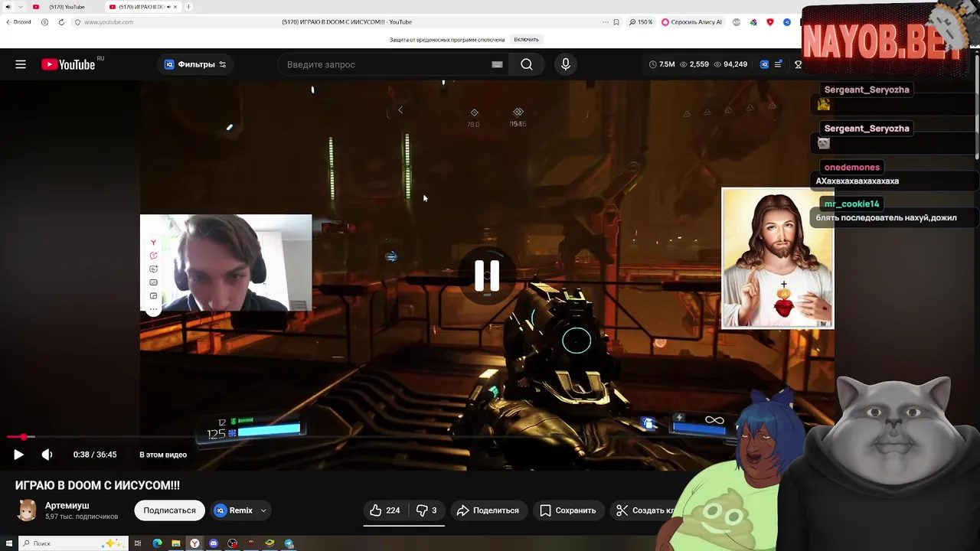Open the В этом видео chapters label
The height and width of the screenshot is (551, 980).
tap(163, 455)
